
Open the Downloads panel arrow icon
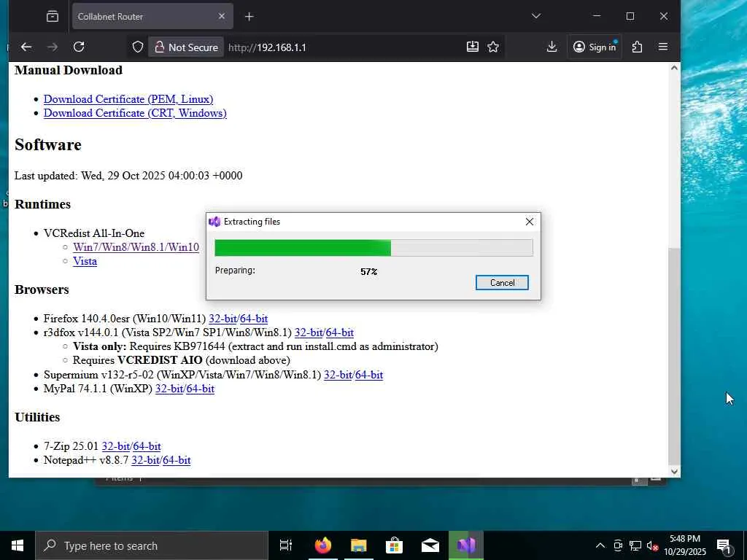[551, 47]
